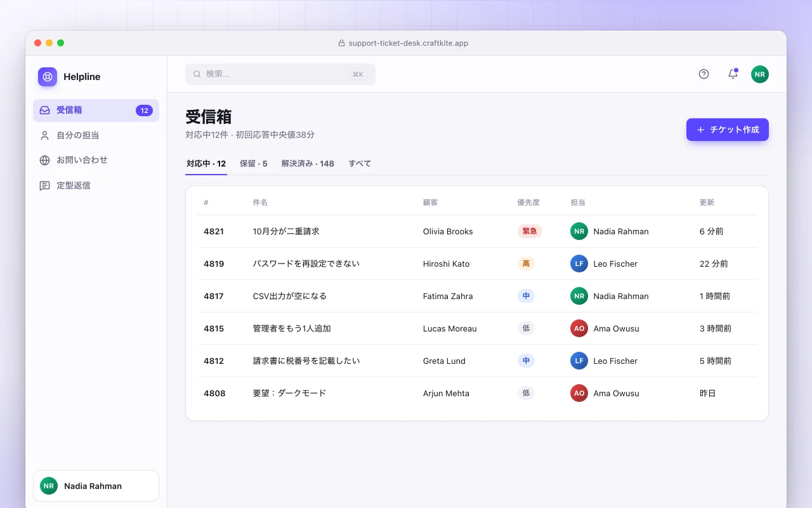Click the チケット作成 button

[728, 130]
